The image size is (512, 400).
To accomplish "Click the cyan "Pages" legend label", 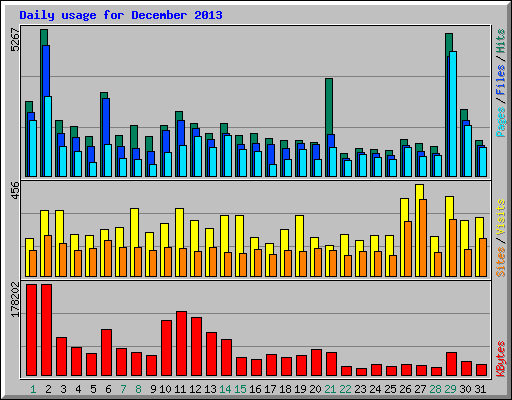I will pos(501,122).
